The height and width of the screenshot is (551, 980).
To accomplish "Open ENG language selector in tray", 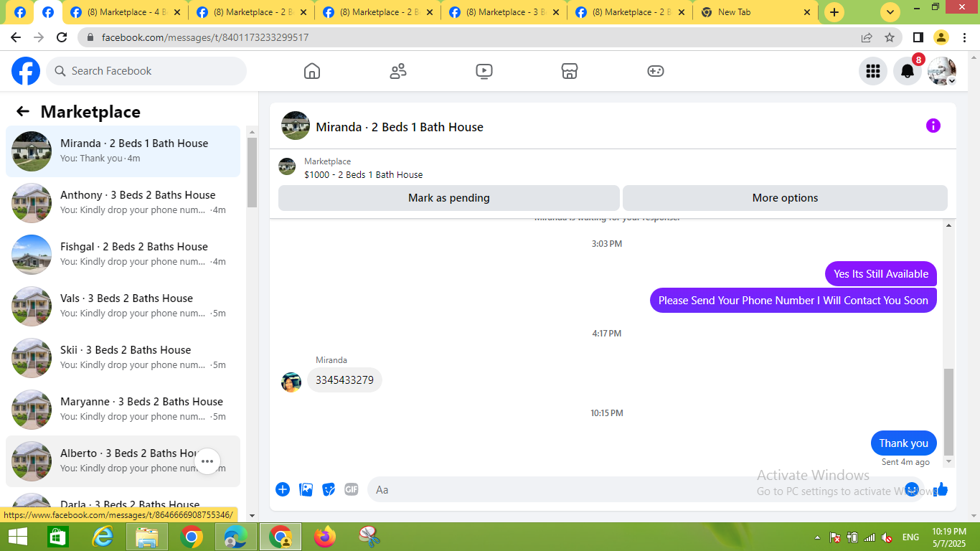I will [910, 537].
